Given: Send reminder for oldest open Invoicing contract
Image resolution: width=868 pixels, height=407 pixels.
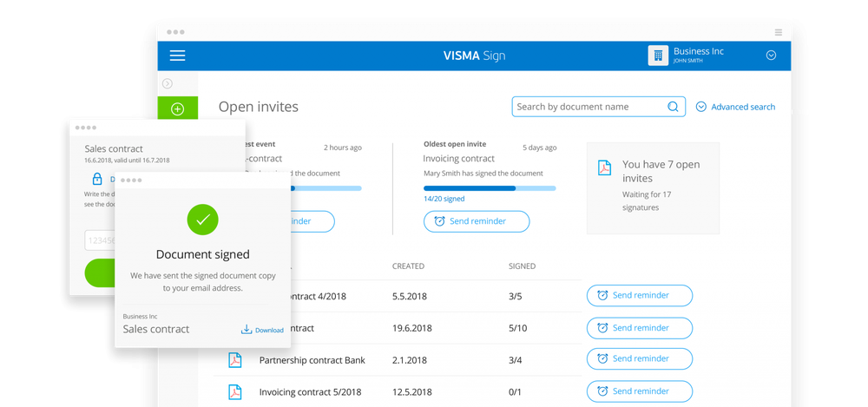Looking at the screenshot, I should coord(477,221).
